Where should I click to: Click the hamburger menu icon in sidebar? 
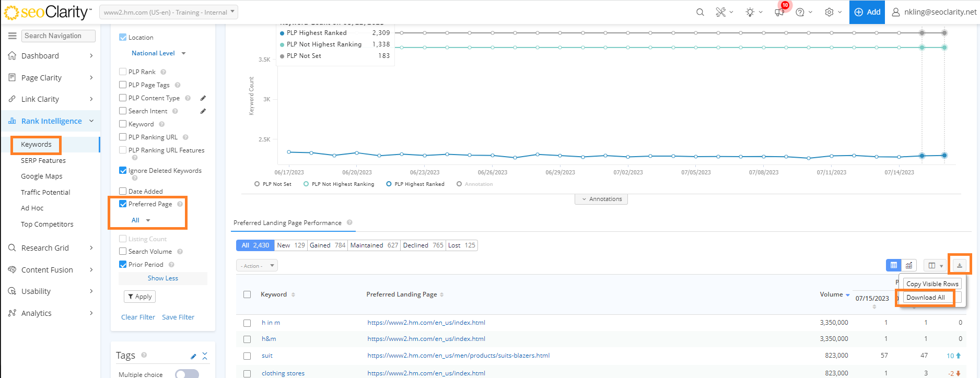[x=12, y=36]
